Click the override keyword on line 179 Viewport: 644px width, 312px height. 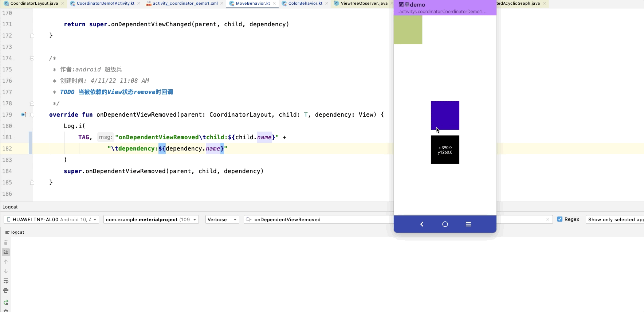coord(64,114)
